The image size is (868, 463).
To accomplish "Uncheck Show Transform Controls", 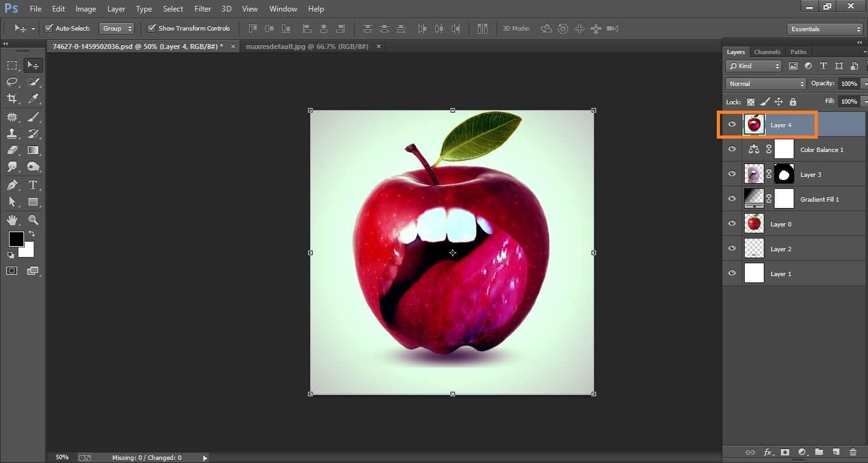I will pyautogui.click(x=151, y=28).
